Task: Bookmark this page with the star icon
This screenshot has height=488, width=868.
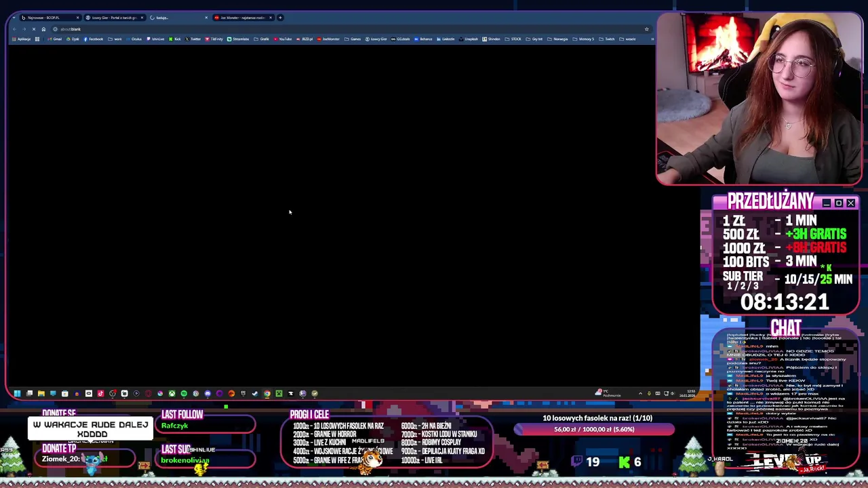Action: point(646,29)
